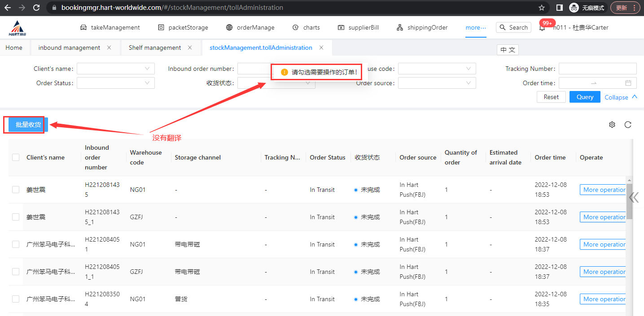Screen dimensions: 644x316
Task: Click the browser reload icon
Action: (x=37, y=8)
